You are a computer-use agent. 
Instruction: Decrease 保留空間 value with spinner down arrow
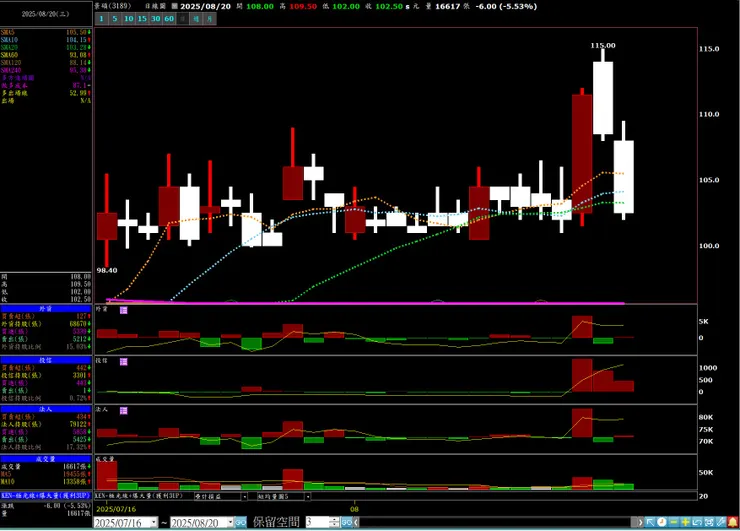pos(334,525)
